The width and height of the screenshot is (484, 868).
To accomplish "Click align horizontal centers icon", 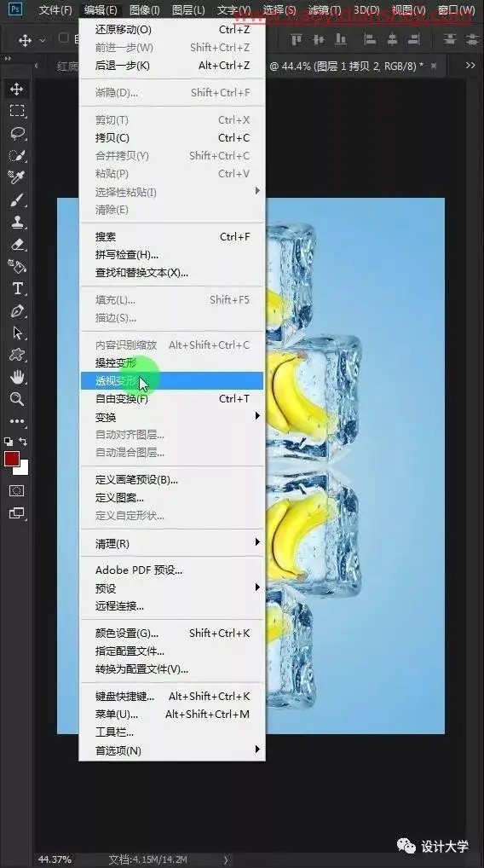I will pos(392,39).
